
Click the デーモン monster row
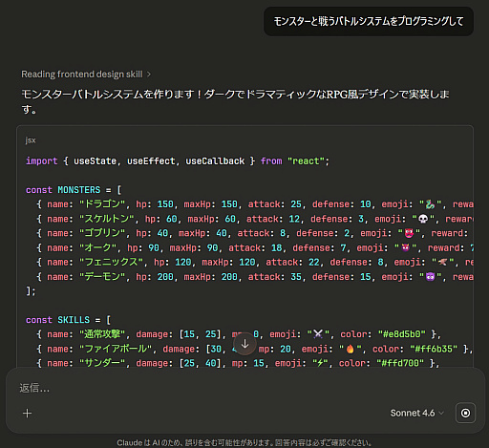(x=255, y=277)
